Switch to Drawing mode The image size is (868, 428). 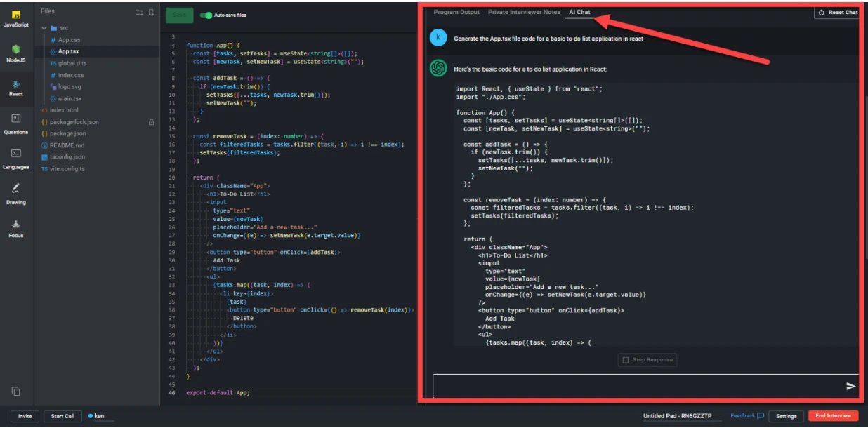(x=16, y=194)
